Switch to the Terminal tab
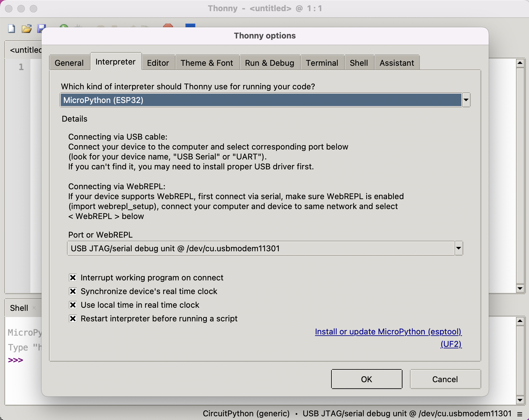 pos(322,63)
